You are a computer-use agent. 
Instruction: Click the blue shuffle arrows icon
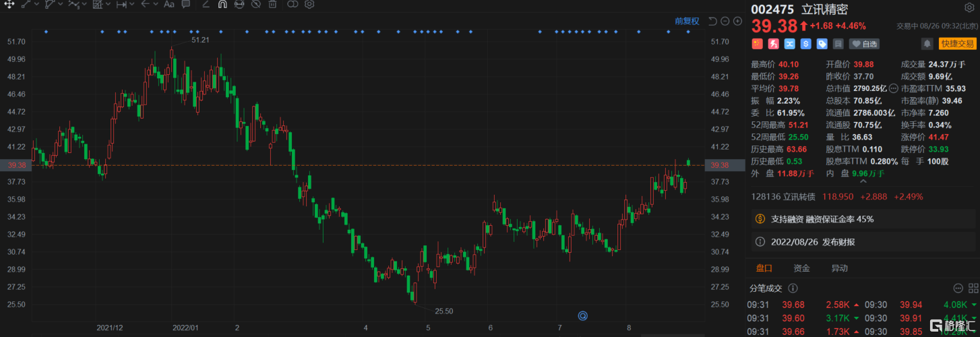789,44
